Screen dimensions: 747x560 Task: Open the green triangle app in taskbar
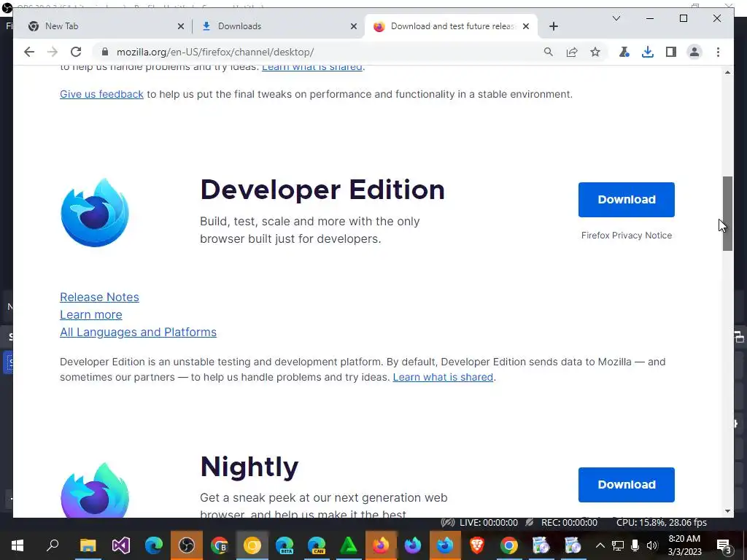click(349, 545)
